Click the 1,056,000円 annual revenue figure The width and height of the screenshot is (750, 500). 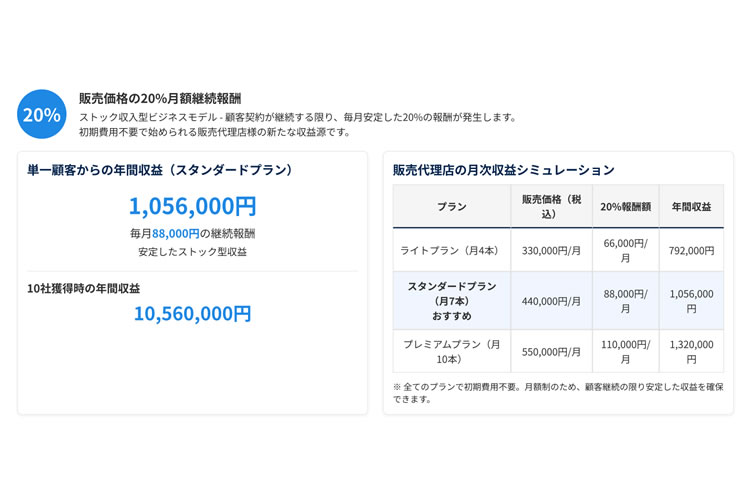pos(192,206)
